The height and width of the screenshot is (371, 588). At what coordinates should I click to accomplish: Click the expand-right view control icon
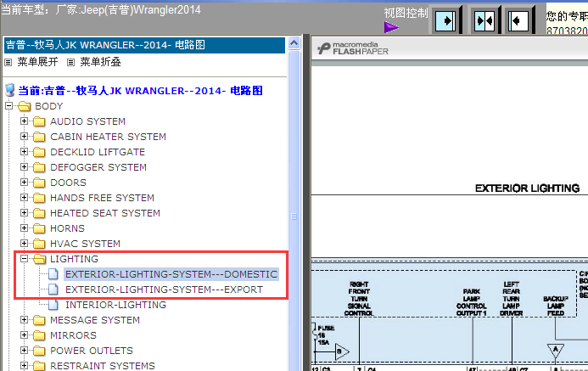click(x=445, y=20)
